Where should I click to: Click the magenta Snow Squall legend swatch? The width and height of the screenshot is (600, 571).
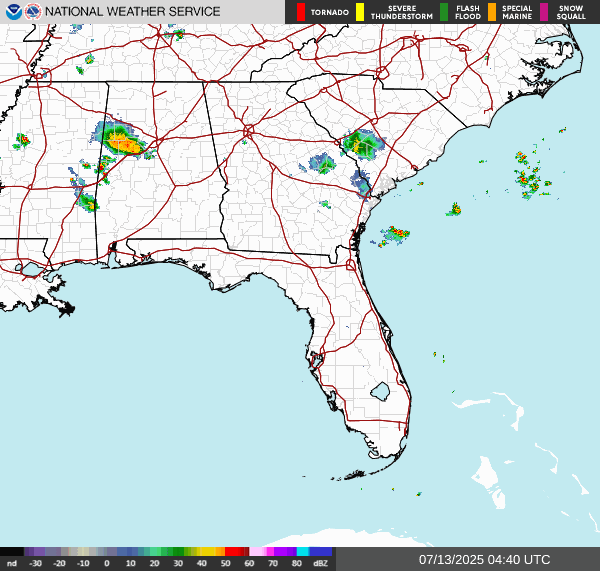point(544,12)
